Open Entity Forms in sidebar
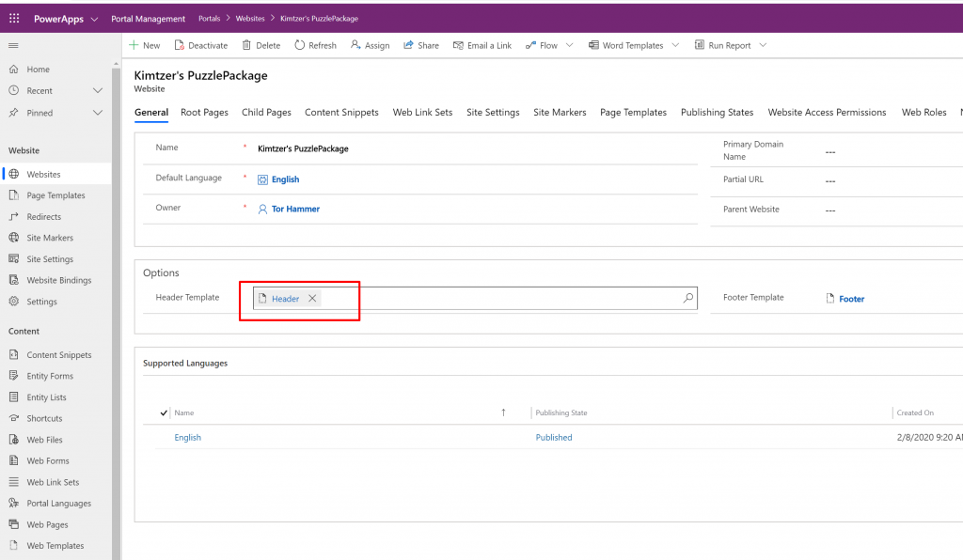This screenshot has width=963, height=560. tap(50, 376)
